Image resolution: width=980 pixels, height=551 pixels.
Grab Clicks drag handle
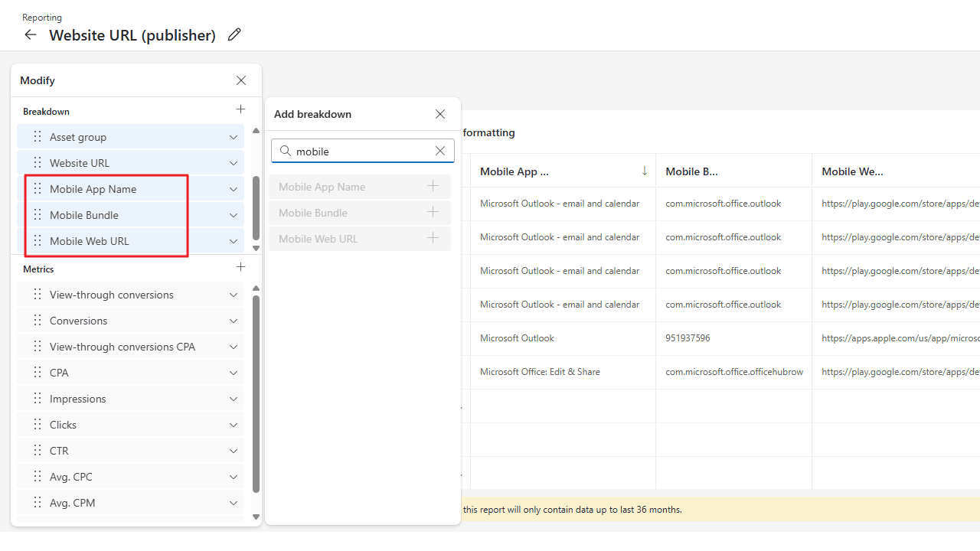38,425
